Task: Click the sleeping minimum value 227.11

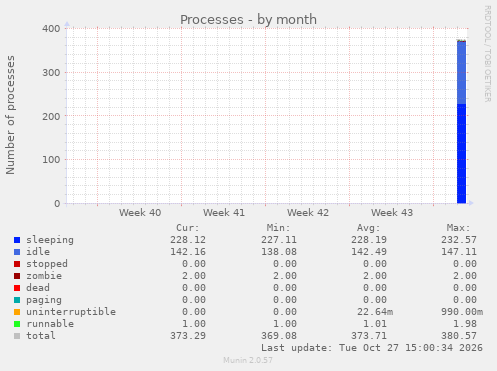Action: click(279, 240)
